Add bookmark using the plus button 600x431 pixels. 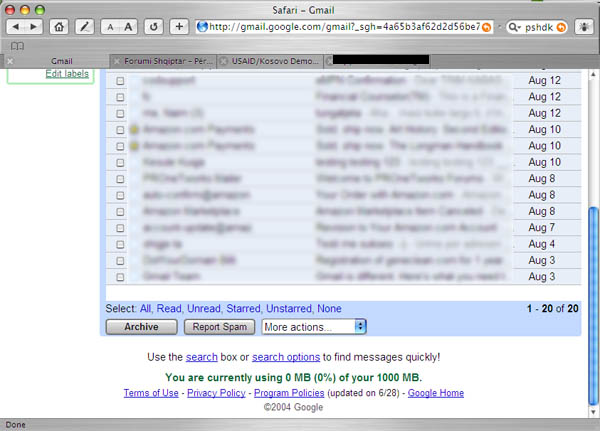click(179, 27)
